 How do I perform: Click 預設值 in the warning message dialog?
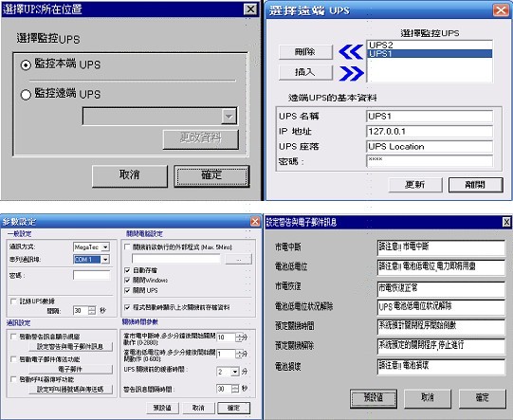tap(374, 398)
